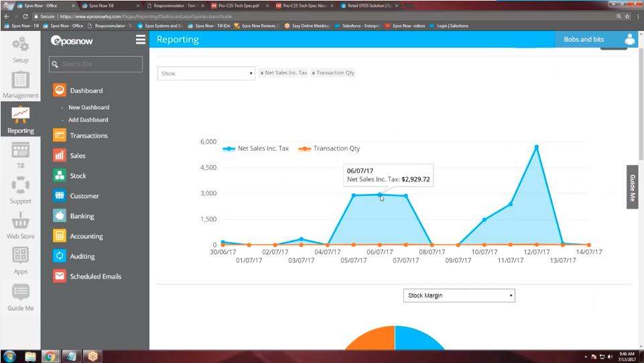Click the Transactions card icon

(60, 136)
